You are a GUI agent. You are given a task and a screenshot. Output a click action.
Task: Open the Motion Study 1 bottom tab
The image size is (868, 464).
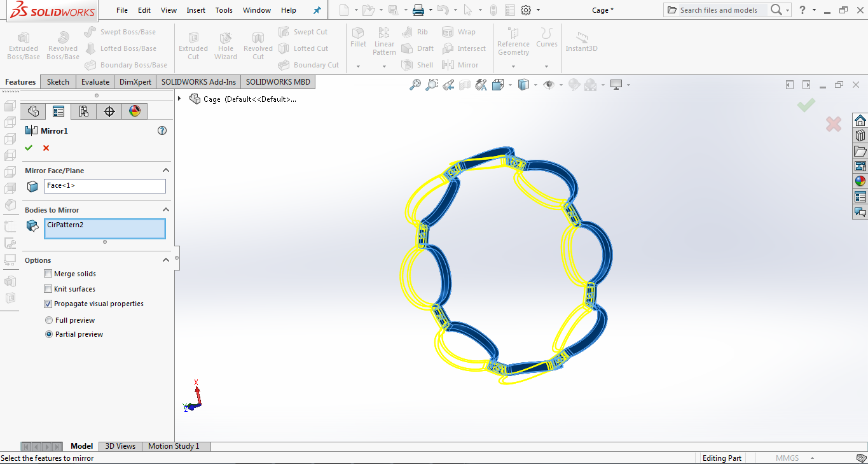click(x=174, y=446)
